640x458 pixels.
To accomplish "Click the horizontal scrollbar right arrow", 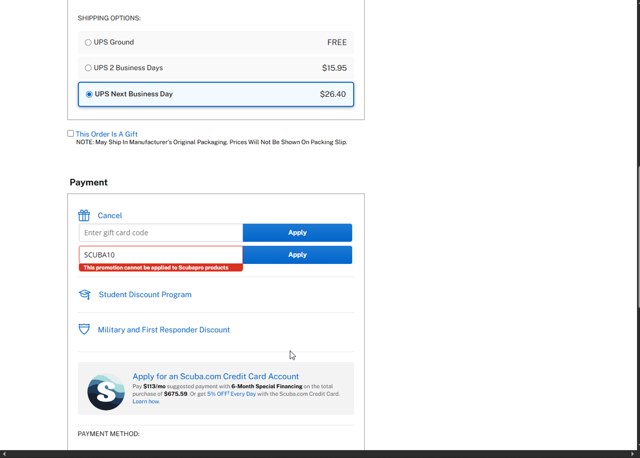I will (633, 454).
